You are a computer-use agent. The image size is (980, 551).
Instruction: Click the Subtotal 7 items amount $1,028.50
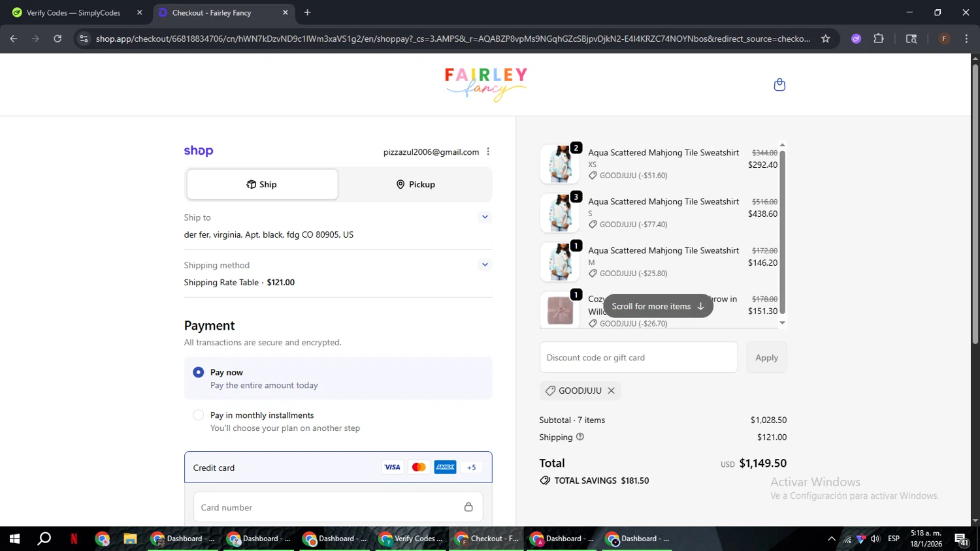[768, 420]
